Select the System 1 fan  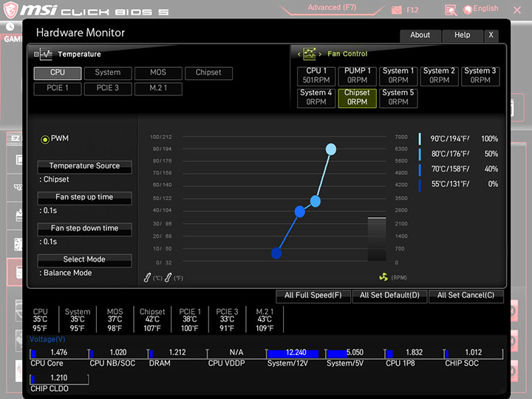point(398,75)
